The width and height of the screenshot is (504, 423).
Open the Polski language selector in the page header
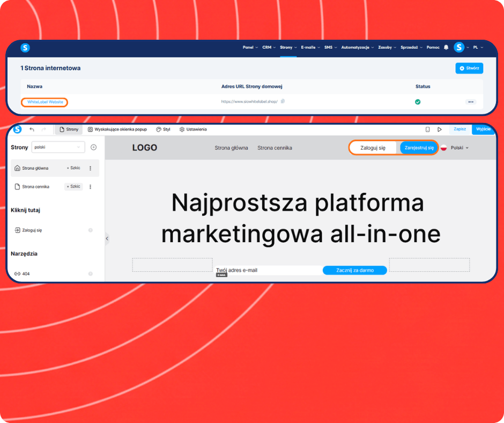tap(459, 148)
